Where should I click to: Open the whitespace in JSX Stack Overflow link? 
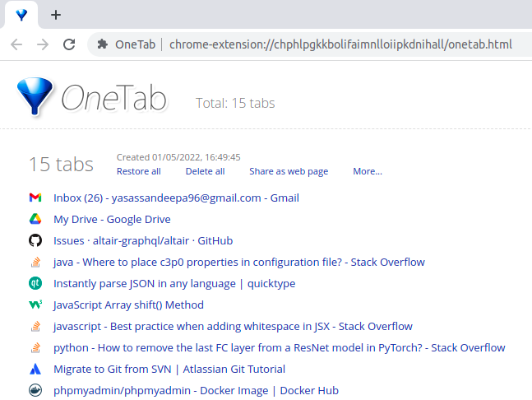pyautogui.click(x=233, y=326)
